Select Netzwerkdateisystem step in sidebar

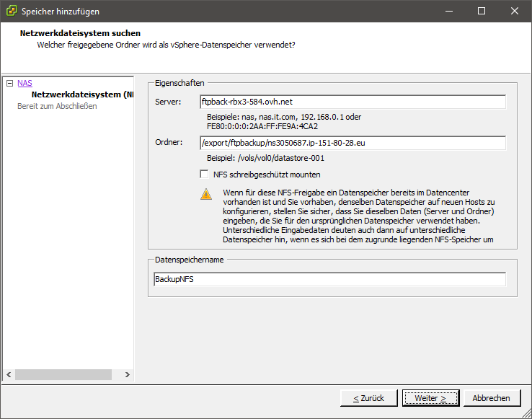(81, 94)
